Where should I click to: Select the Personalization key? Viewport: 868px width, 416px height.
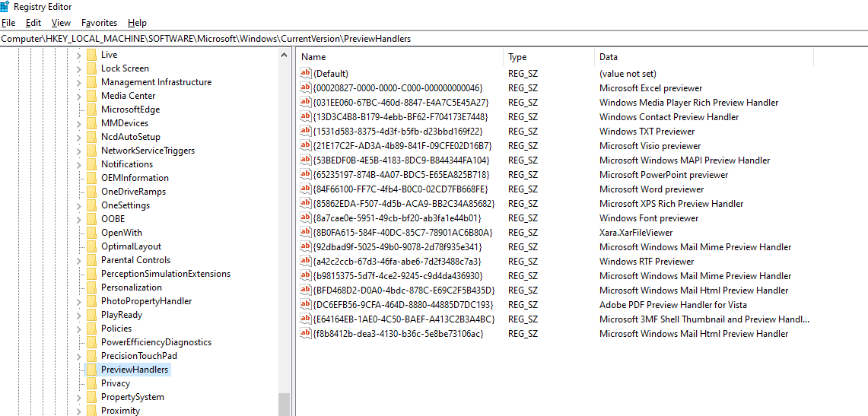(131, 287)
